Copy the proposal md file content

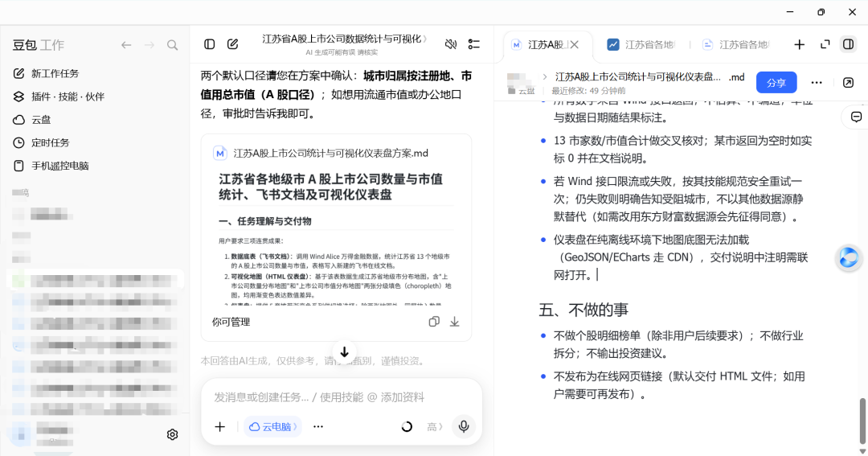[x=434, y=322]
